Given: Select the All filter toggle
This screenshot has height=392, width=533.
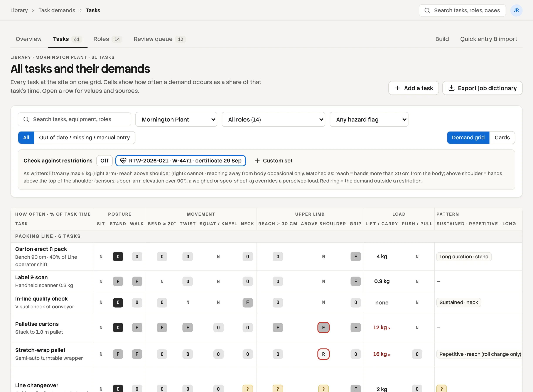Looking at the screenshot, I should click(x=26, y=138).
